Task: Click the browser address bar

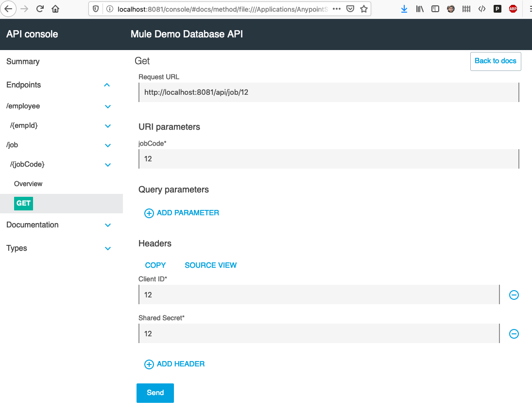Action: pyautogui.click(x=222, y=9)
